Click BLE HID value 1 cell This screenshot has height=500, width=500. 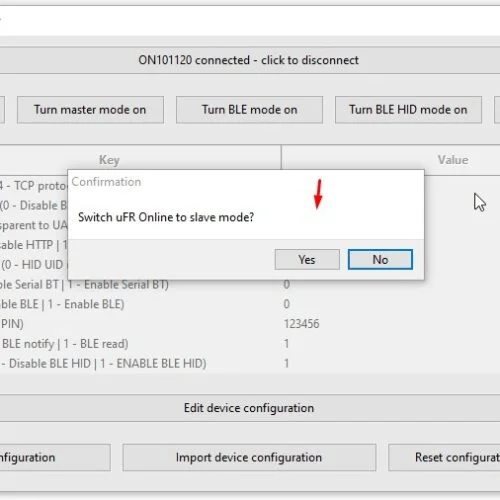click(286, 363)
